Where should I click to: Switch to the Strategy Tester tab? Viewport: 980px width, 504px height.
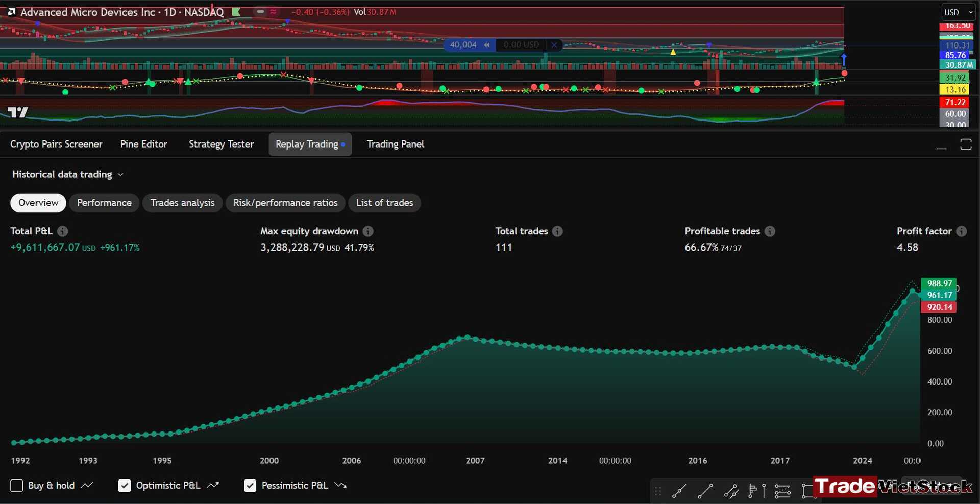pyautogui.click(x=221, y=144)
